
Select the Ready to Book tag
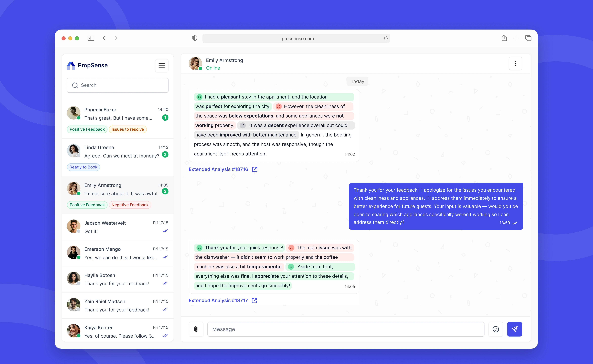pyautogui.click(x=83, y=167)
